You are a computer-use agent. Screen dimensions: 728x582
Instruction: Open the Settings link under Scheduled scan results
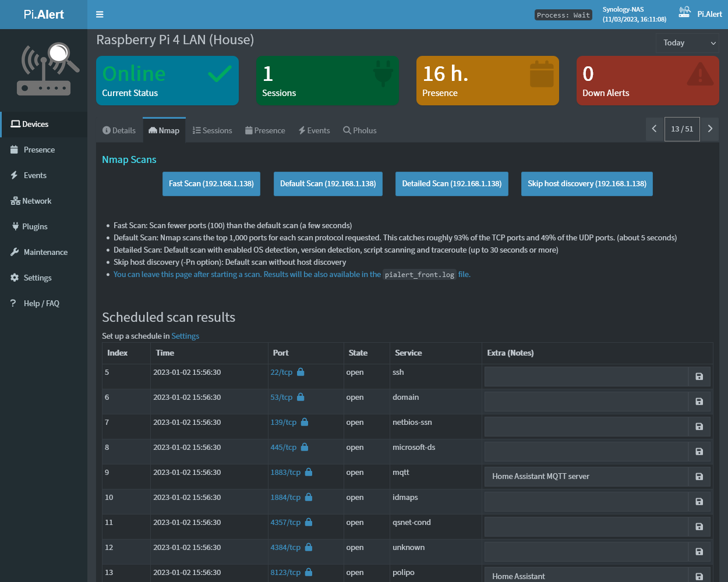click(x=185, y=336)
